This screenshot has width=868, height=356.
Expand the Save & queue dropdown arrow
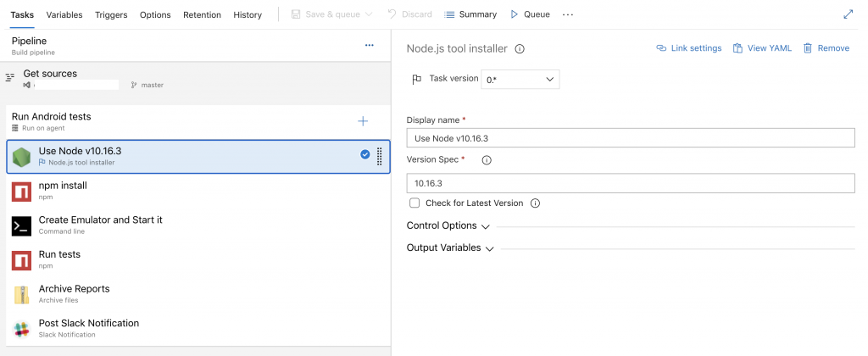click(369, 14)
